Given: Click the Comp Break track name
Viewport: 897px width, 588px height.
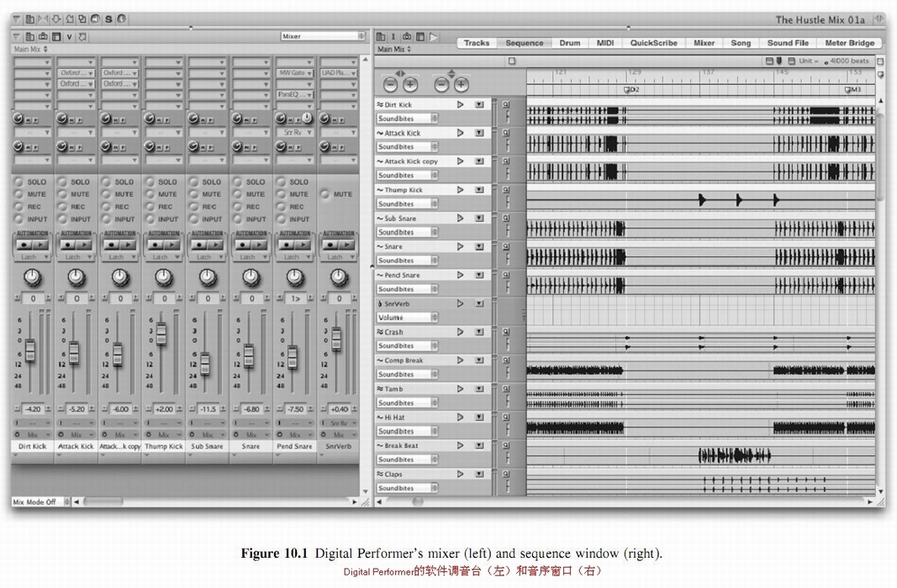Looking at the screenshot, I should 404,360.
